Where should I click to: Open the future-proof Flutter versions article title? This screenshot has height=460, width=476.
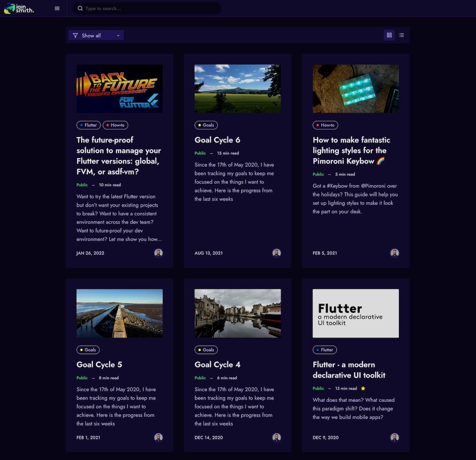[119, 156]
